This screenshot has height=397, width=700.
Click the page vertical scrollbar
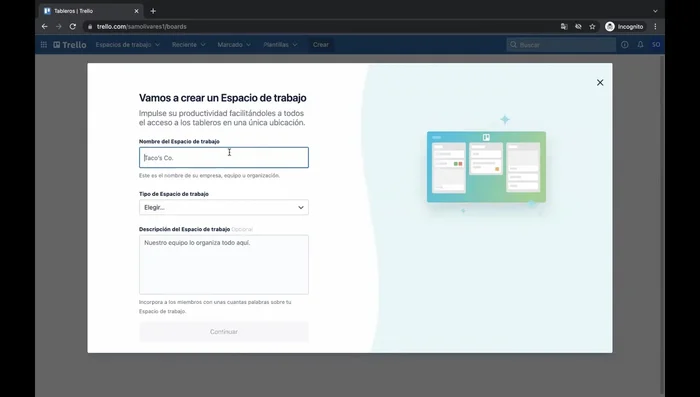(662, 226)
